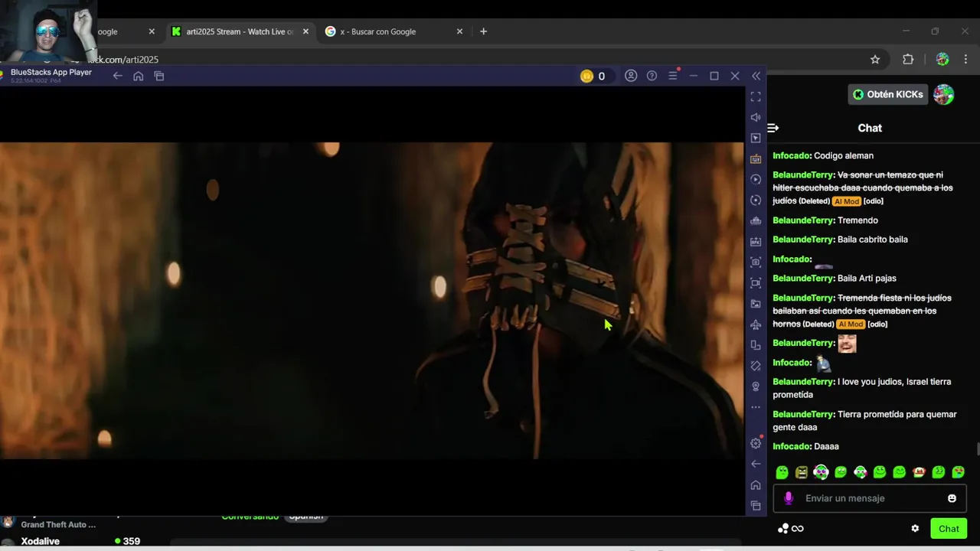This screenshot has width=980, height=551.
Task: Open the emoji picker smiley in chat box
Action: coord(952,498)
